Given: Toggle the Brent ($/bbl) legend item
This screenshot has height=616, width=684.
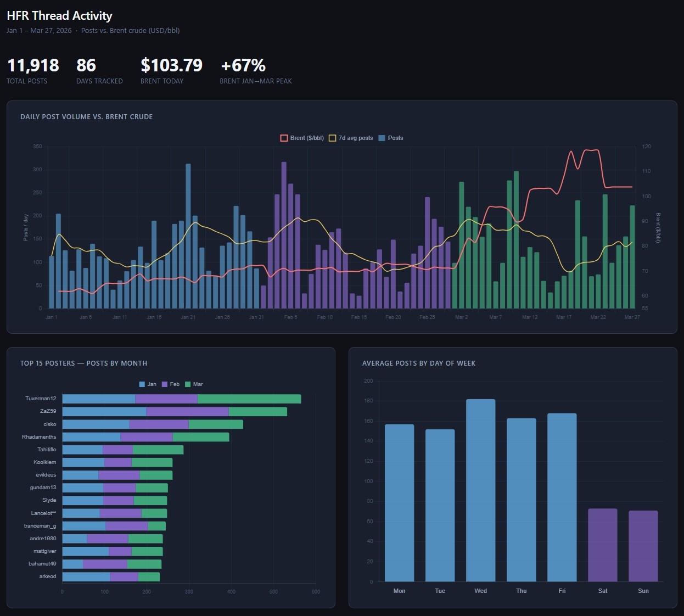Looking at the screenshot, I should pos(302,138).
